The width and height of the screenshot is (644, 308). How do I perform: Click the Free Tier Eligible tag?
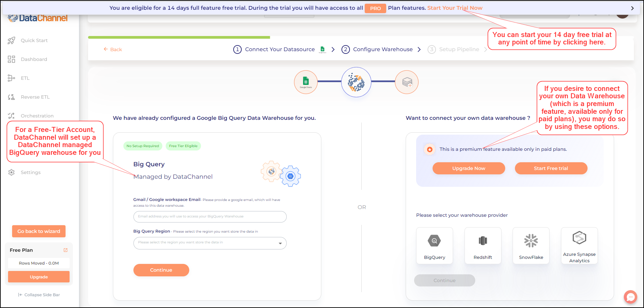tap(183, 146)
